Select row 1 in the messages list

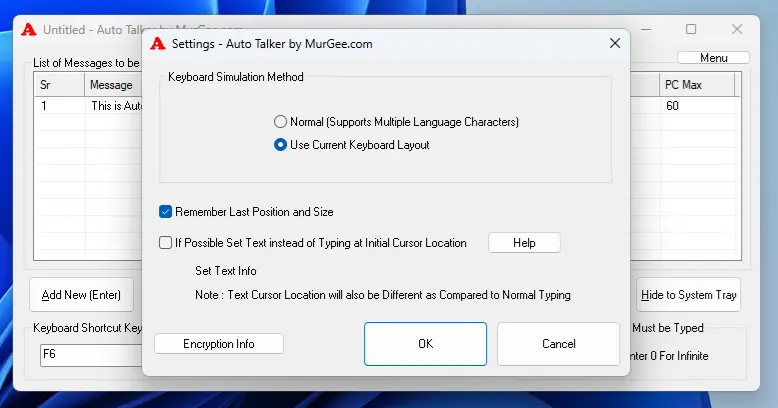88,106
